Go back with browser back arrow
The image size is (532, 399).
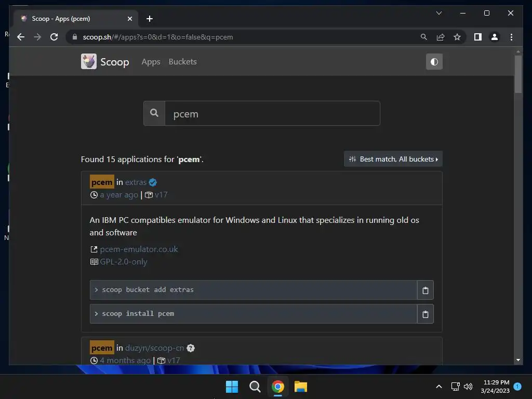point(21,37)
